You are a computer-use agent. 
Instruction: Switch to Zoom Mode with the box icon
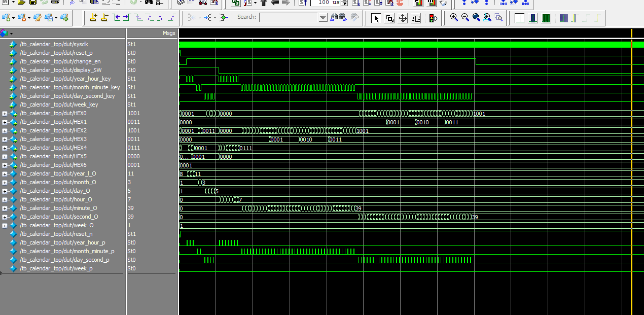(x=389, y=19)
